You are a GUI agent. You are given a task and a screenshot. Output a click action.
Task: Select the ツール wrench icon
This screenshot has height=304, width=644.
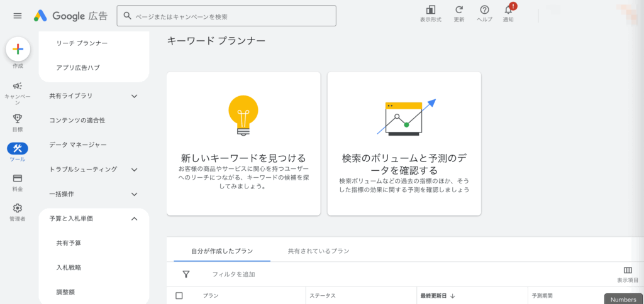pos(18,148)
